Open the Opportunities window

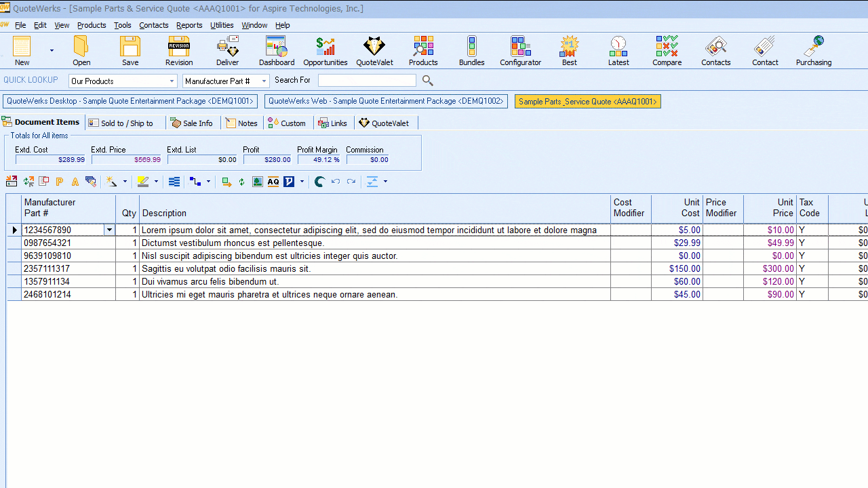pos(325,51)
